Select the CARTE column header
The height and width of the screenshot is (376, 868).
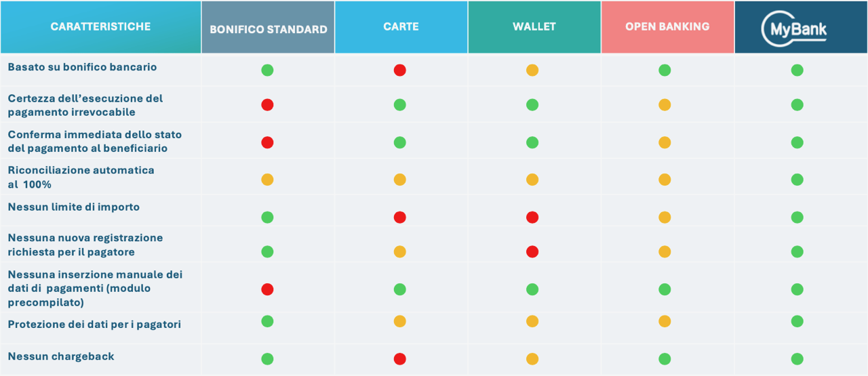401,27
